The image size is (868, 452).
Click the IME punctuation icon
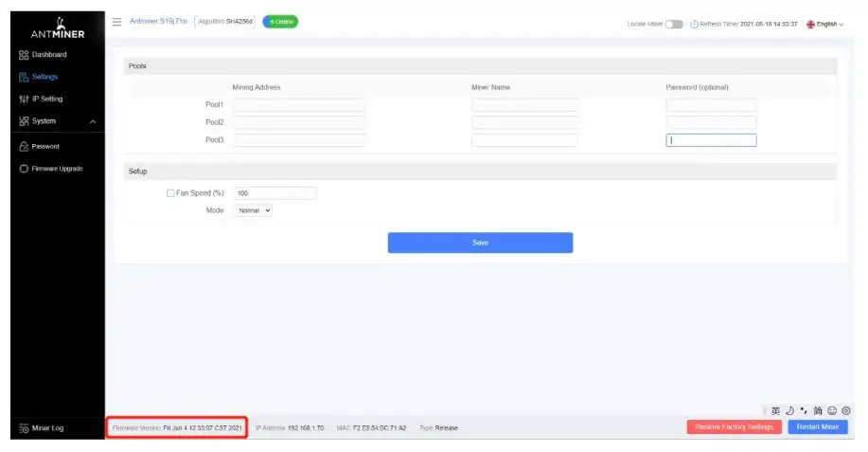pos(804,411)
